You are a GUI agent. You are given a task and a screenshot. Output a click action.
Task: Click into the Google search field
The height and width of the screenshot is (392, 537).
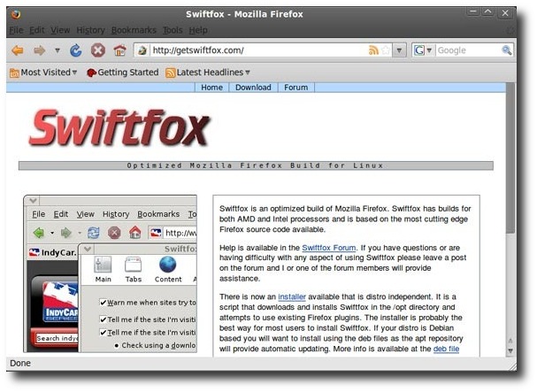coord(469,50)
